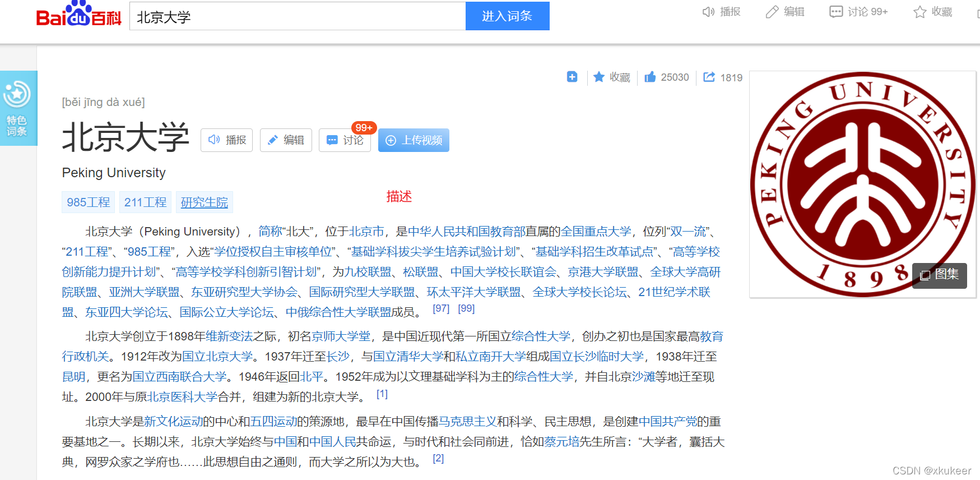Open the 维新变法 link
980x480 pixels.
229,336
